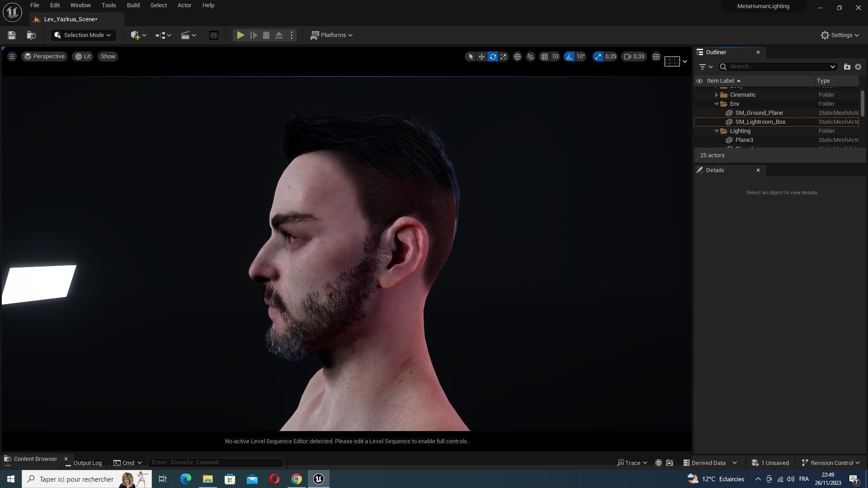Open the Selection Mode dropdown
Viewport: 868px width, 488px height.
point(83,35)
